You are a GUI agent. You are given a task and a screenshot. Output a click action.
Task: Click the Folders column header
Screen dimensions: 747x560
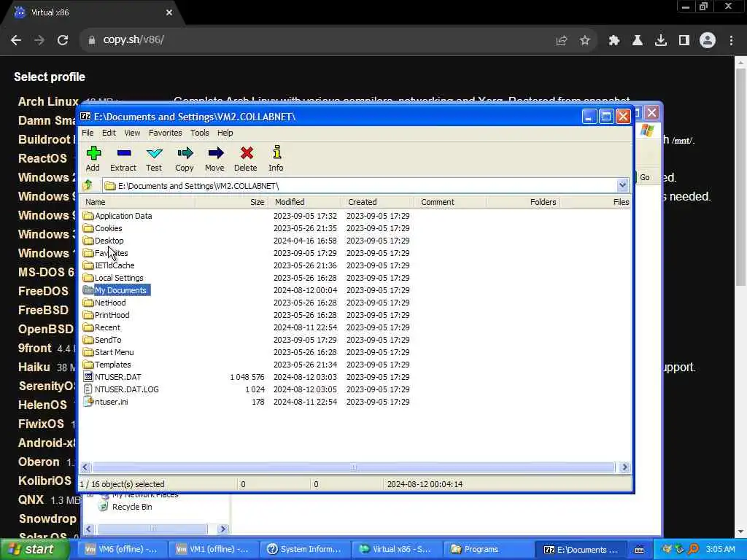[x=524, y=202]
